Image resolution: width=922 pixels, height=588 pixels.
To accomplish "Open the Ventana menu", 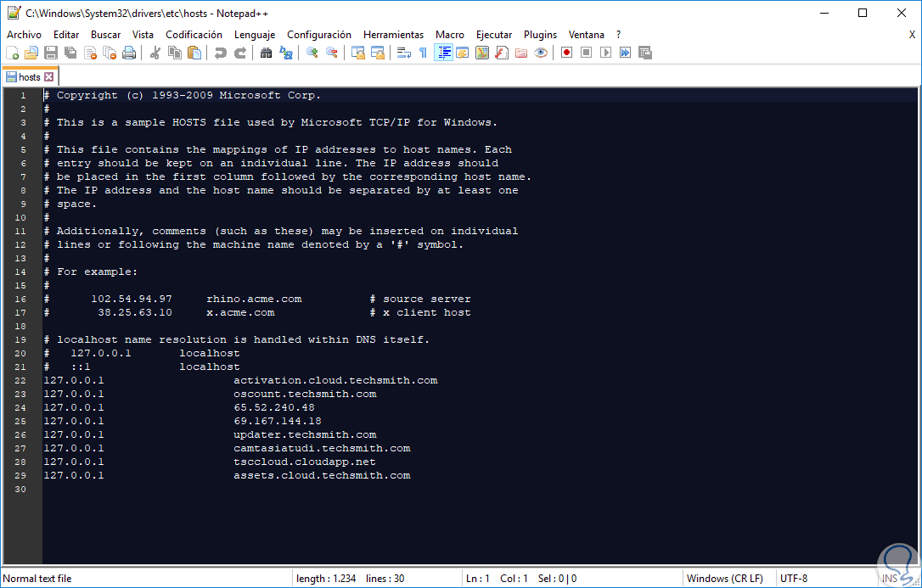I will pyautogui.click(x=587, y=35).
